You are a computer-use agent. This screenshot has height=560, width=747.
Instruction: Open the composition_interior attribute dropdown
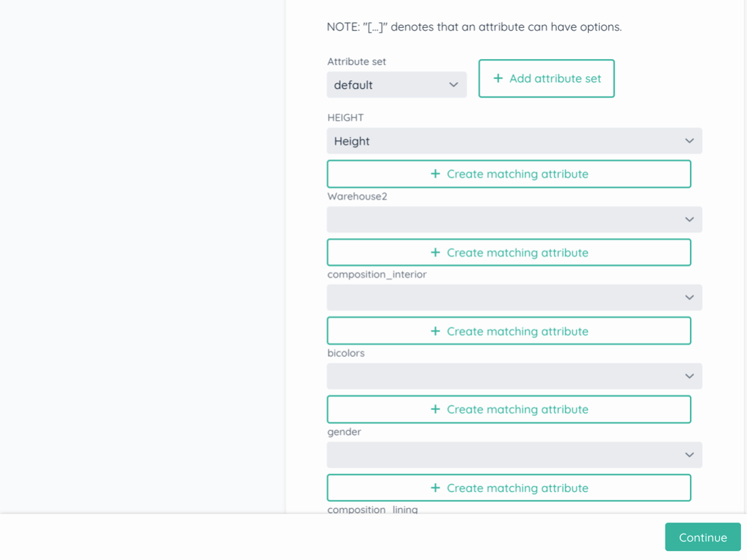point(513,297)
